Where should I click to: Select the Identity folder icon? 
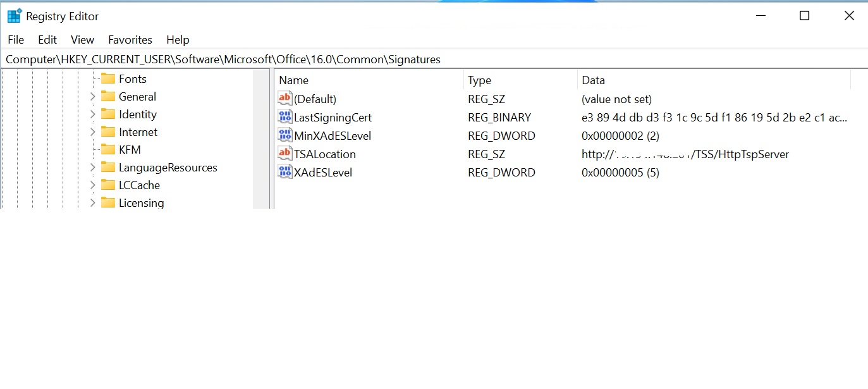point(108,114)
